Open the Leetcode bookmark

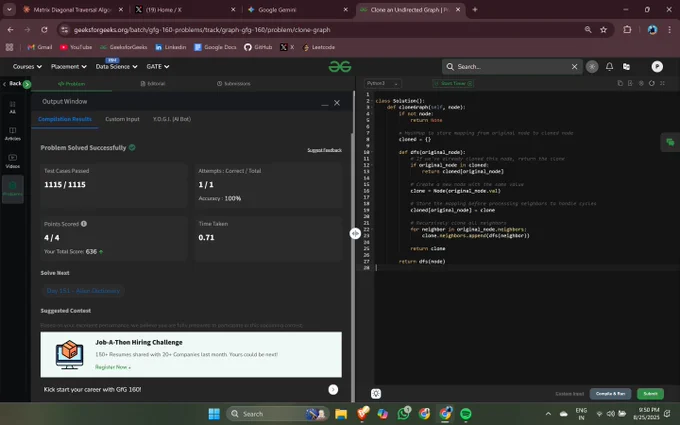[319, 47]
